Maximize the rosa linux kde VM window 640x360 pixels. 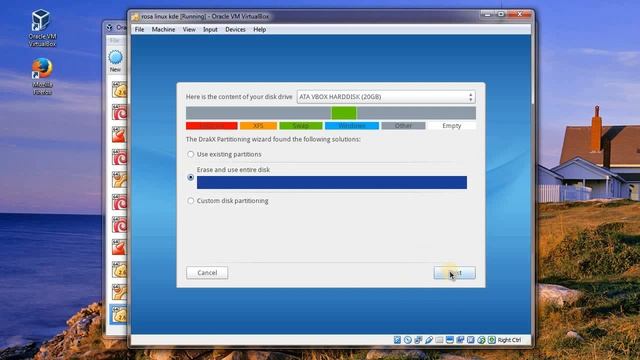[501, 14]
